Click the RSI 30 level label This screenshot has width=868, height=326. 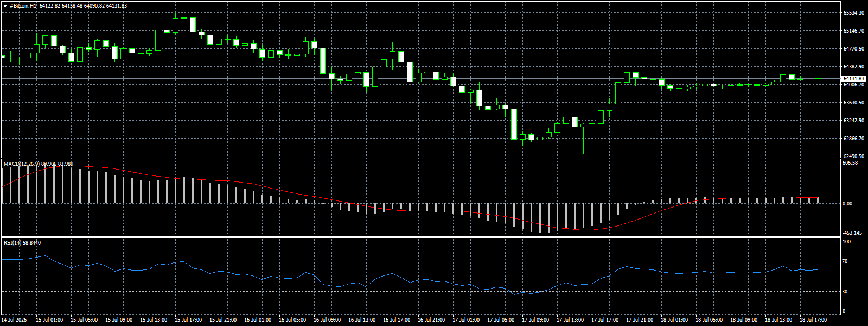pyautogui.click(x=846, y=292)
